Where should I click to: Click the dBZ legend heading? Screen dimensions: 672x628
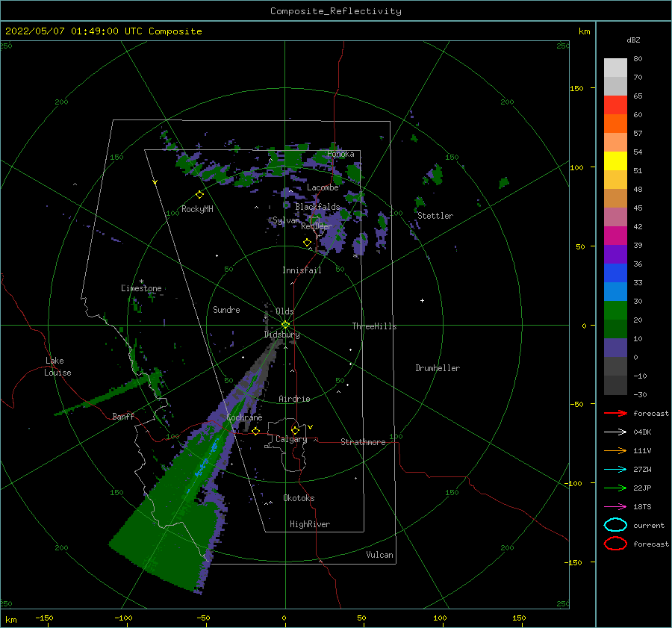633,40
